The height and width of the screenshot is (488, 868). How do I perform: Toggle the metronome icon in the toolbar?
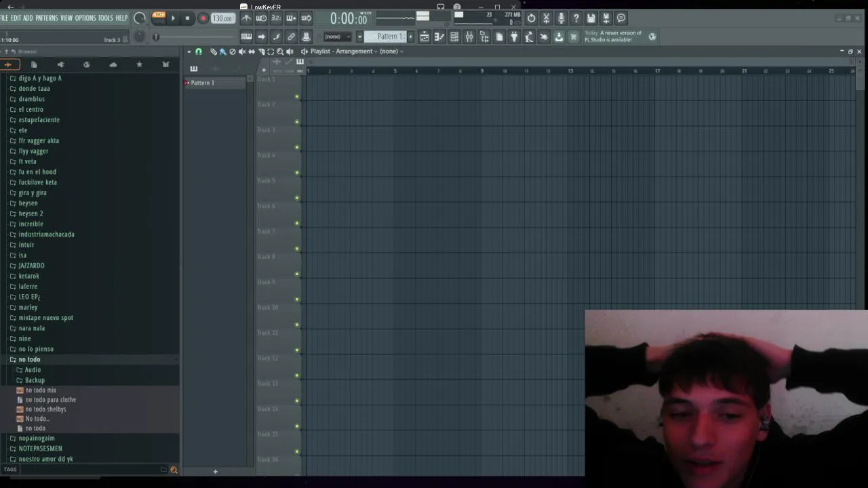pyautogui.click(x=246, y=18)
